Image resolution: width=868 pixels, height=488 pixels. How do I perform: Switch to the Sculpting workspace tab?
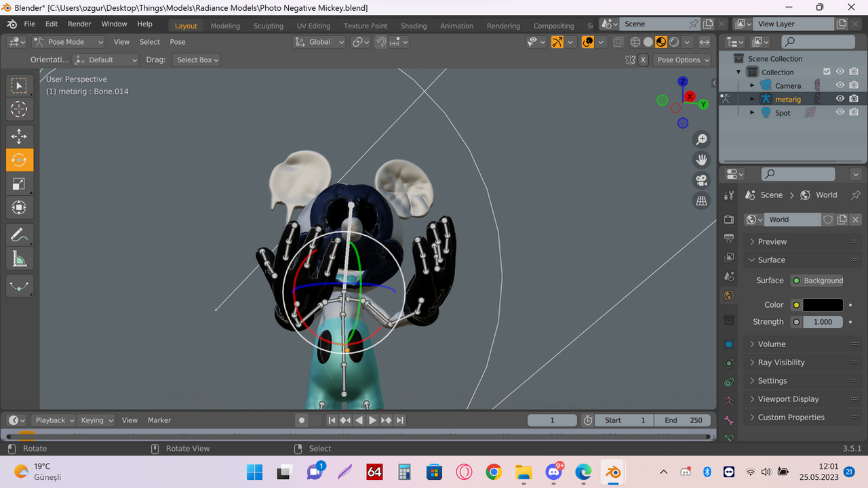(x=269, y=26)
